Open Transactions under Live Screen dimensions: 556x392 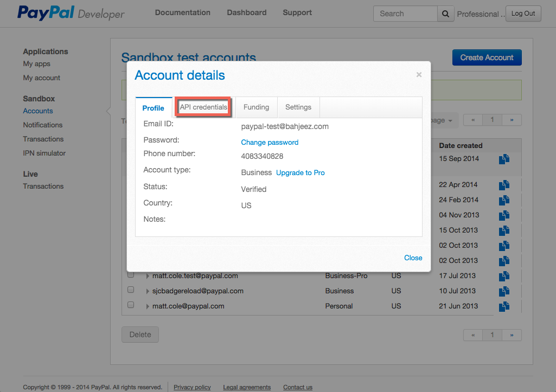pyautogui.click(x=43, y=187)
